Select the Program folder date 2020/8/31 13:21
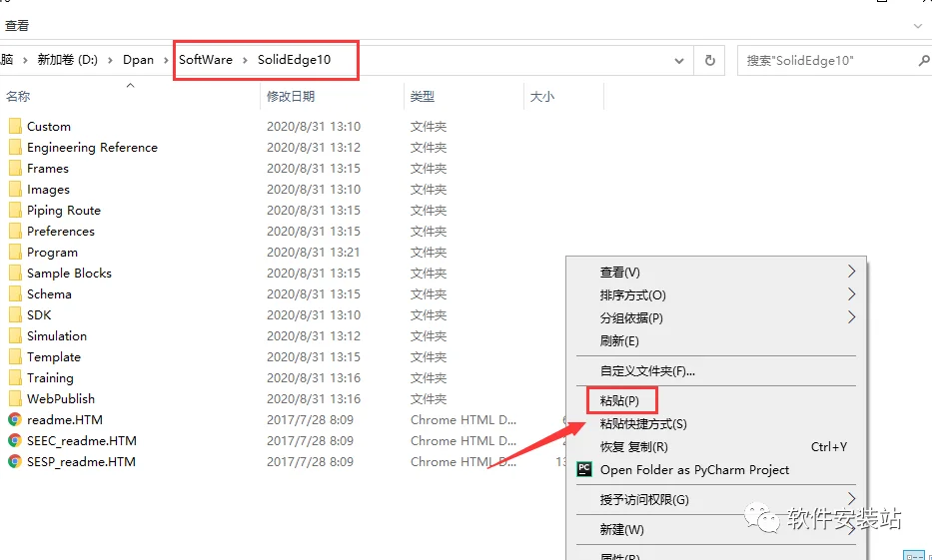This screenshot has width=932, height=560. point(313,253)
